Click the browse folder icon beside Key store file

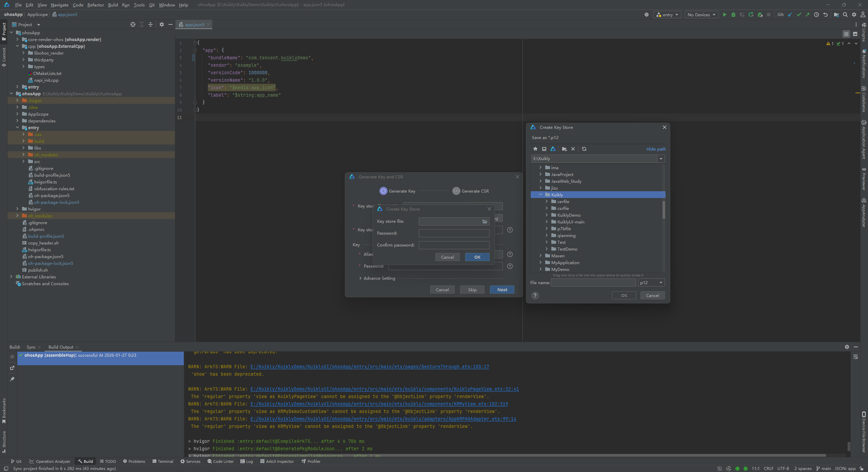click(485, 221)
